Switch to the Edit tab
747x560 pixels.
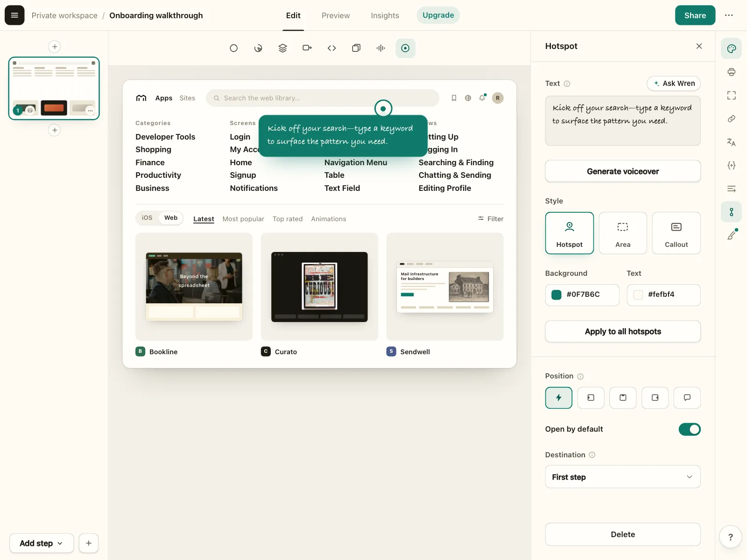pos(293,15)
